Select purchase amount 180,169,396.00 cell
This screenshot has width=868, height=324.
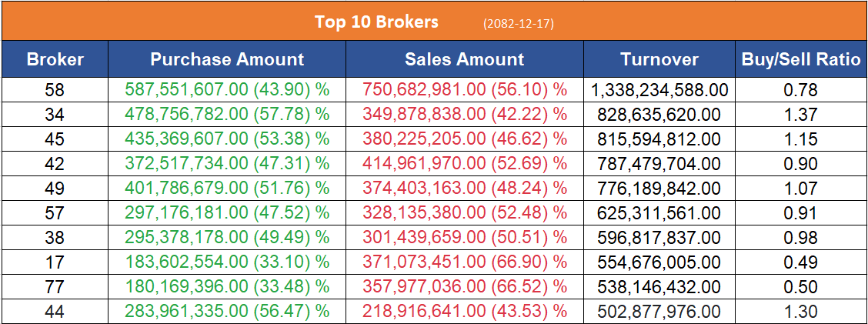(x=227, y=287)
